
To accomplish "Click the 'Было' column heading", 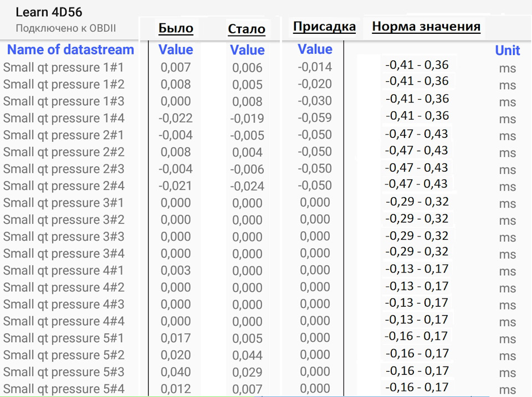I will 176,28.
